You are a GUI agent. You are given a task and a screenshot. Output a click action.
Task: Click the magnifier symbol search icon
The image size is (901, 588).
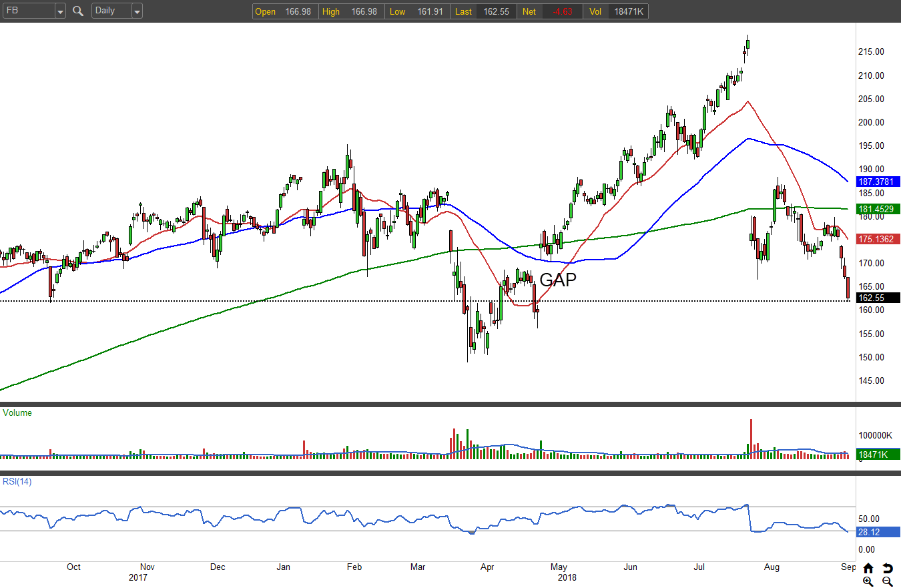(78, 11)
